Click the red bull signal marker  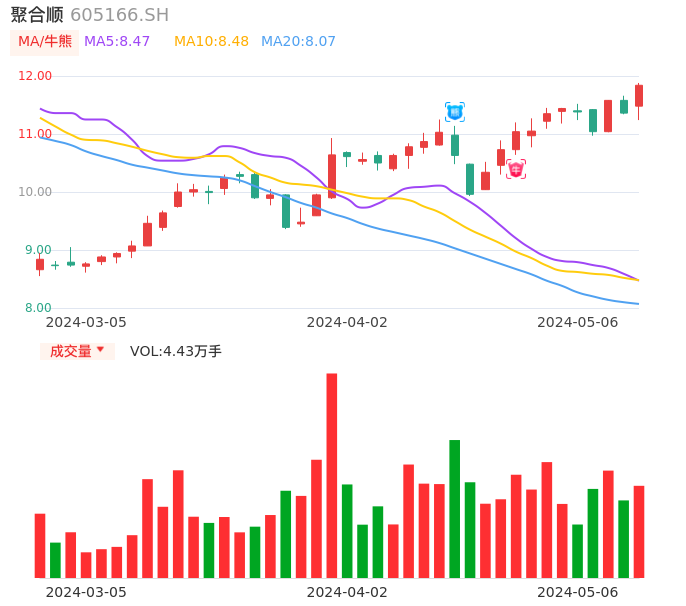pyautogui.click(x=516, y=169)
